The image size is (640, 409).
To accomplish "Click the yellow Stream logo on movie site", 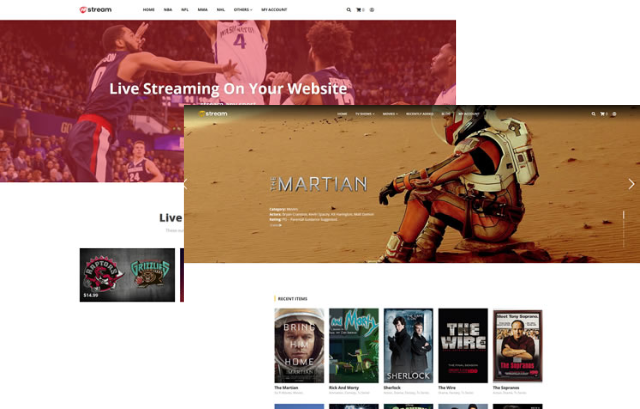I will (x=213, y=114).
